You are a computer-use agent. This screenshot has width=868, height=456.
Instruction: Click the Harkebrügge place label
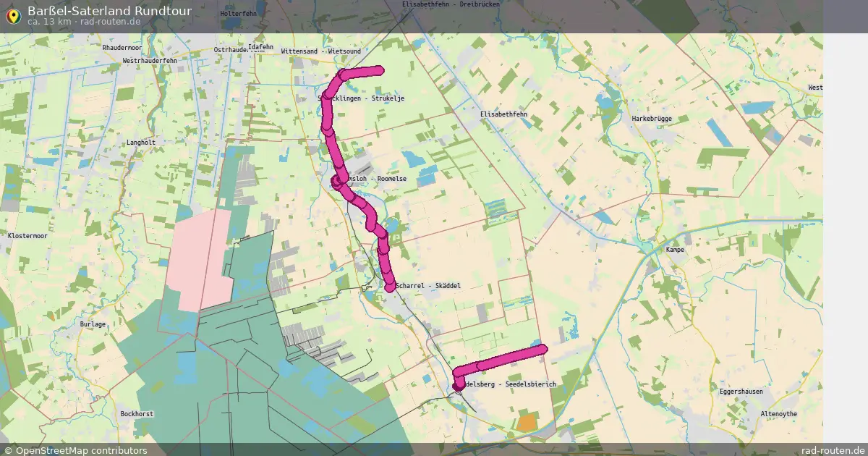click(652, 118)
